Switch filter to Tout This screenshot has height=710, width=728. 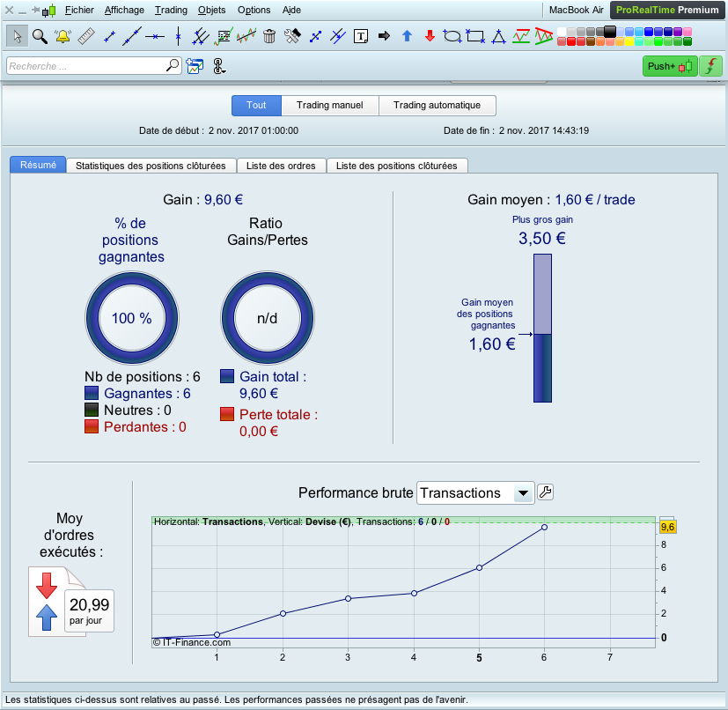pyautogui.click(x=256, y=106)
